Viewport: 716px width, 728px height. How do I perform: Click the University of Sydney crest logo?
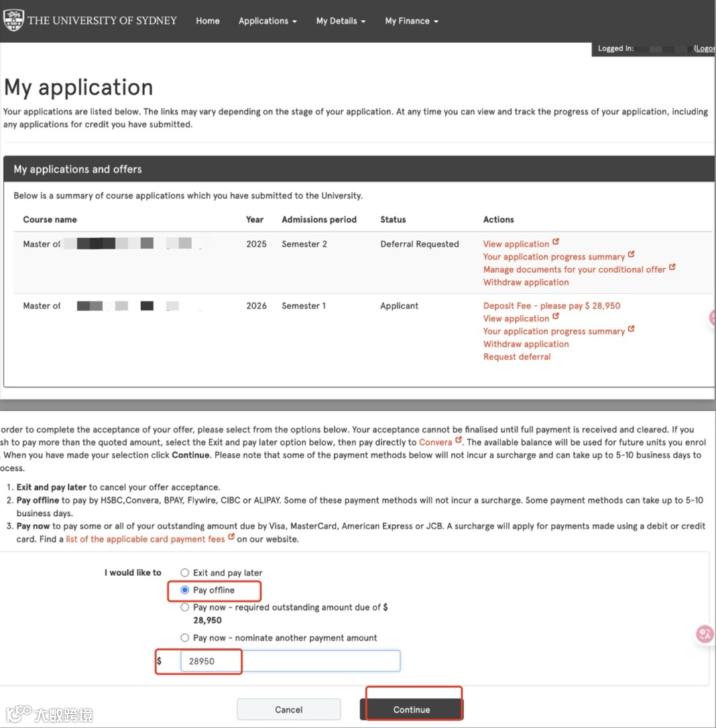pyautogui.click(x=13, y=20)
